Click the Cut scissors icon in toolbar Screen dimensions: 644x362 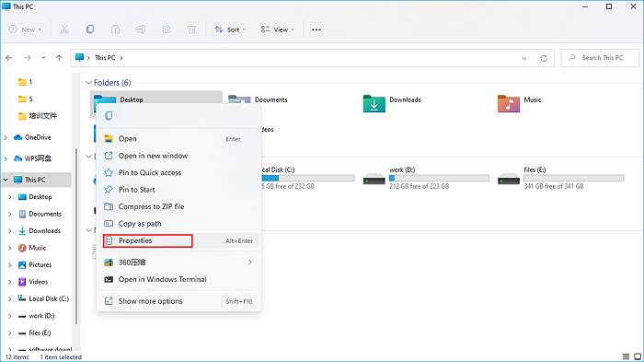click(64, 29)
